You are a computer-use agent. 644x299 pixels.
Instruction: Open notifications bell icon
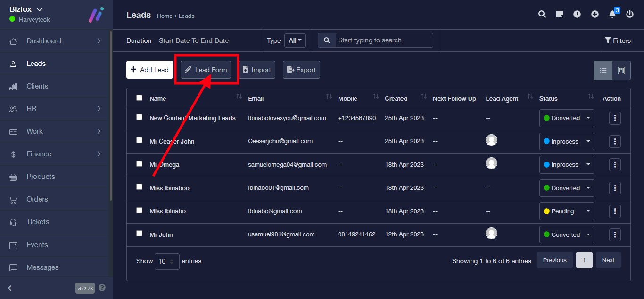[612, 14]
